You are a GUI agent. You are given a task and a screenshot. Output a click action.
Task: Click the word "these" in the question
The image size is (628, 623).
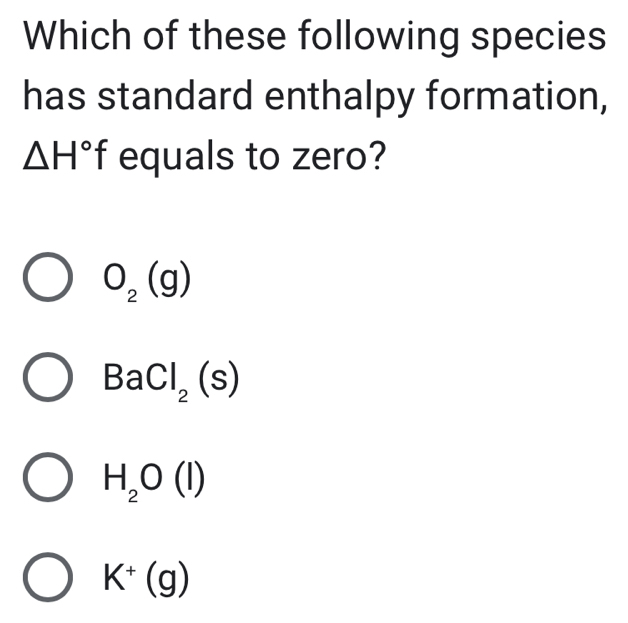tap(217, 38)
